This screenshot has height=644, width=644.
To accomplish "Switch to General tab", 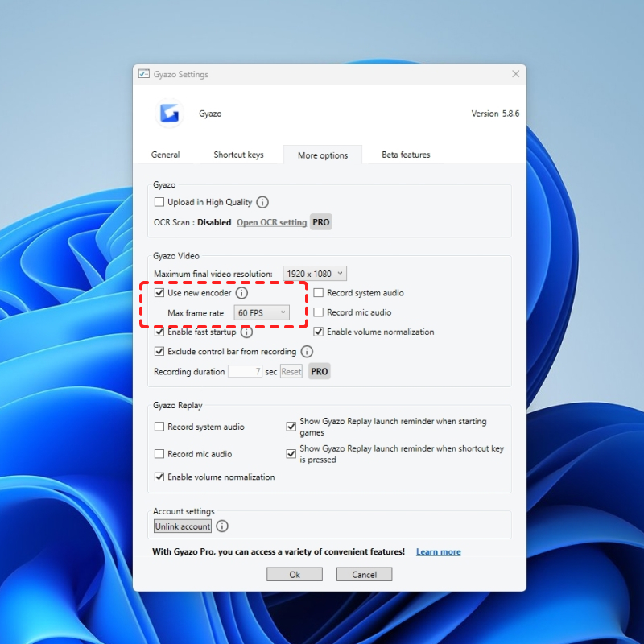I will pyautogui.click(x=165, y=155).
